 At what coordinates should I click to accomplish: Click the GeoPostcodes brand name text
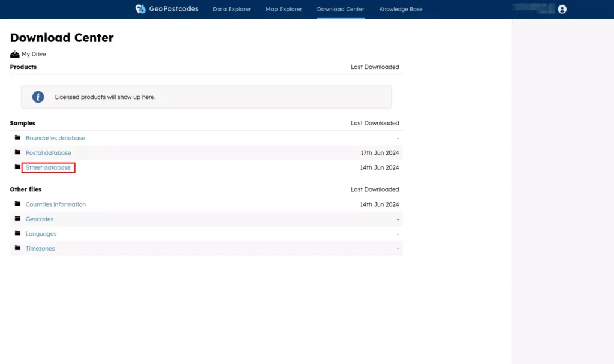(174, 9)
